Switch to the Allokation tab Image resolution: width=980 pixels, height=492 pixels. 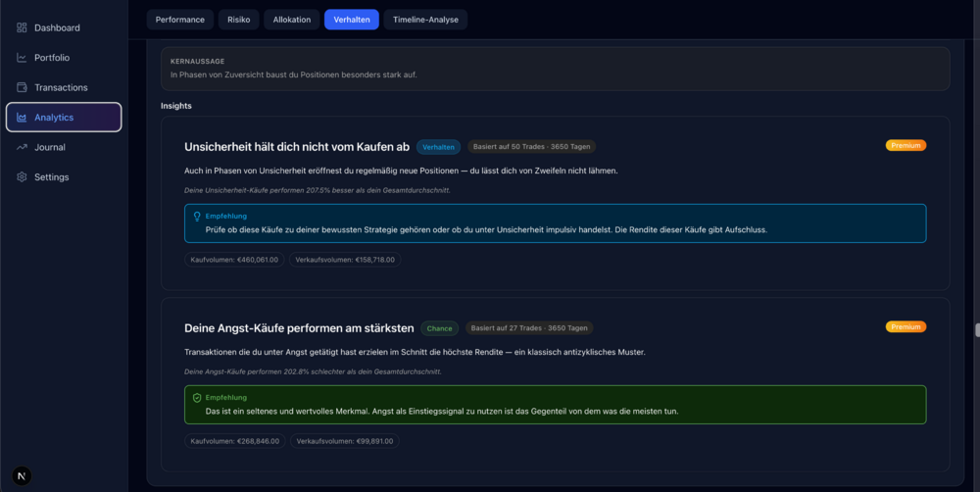click(292, 20)
